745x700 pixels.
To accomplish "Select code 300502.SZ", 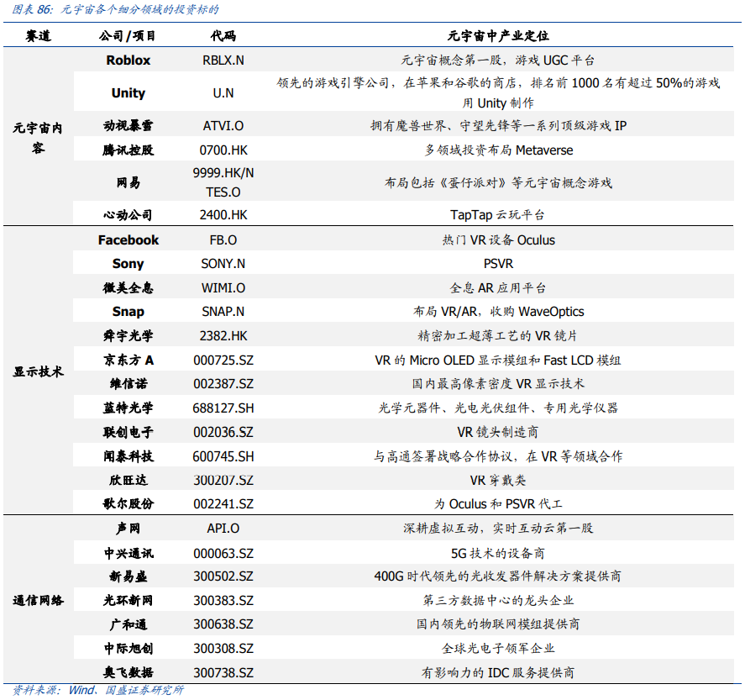I will coord(223,576).
